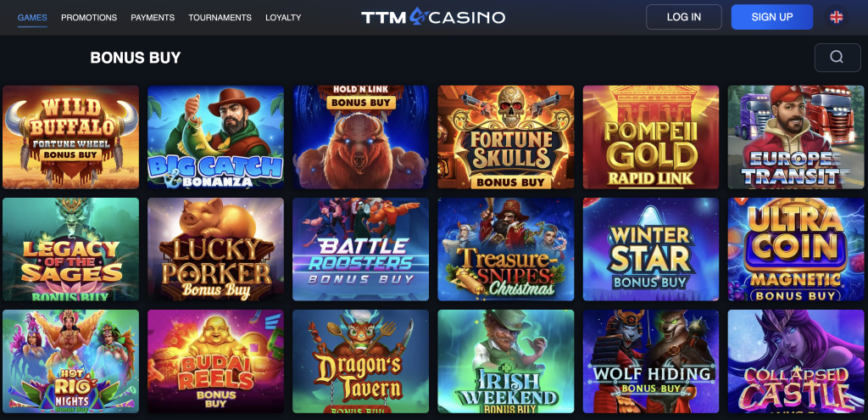Go to the Promotions menu
Image resolution: width=868 pixels, height=420 pixels.
point(89,18)
